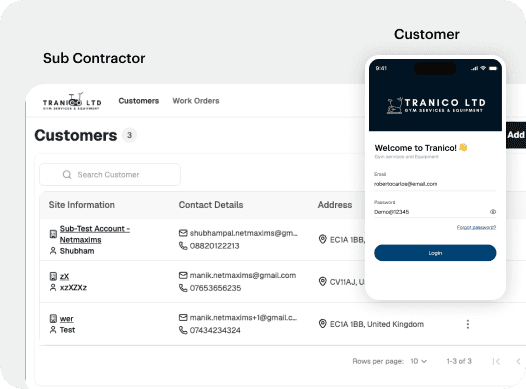The image size is (526, 389).
Task: Click phone icon beside 07434234324
Action: (183, 330)
